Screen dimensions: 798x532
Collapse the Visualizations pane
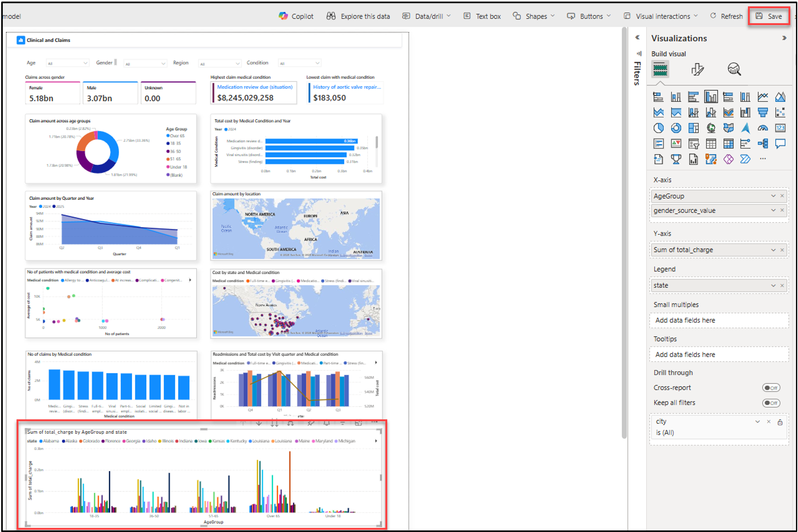coord(784,38)
